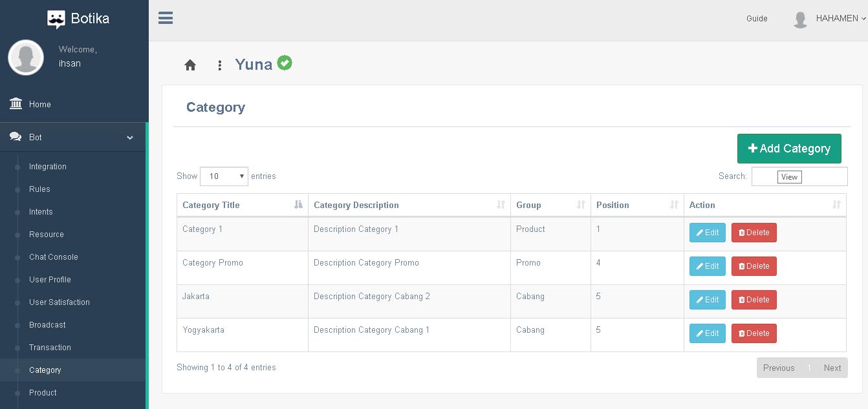Delete the Jakarta category row

(x=754, y=300)
